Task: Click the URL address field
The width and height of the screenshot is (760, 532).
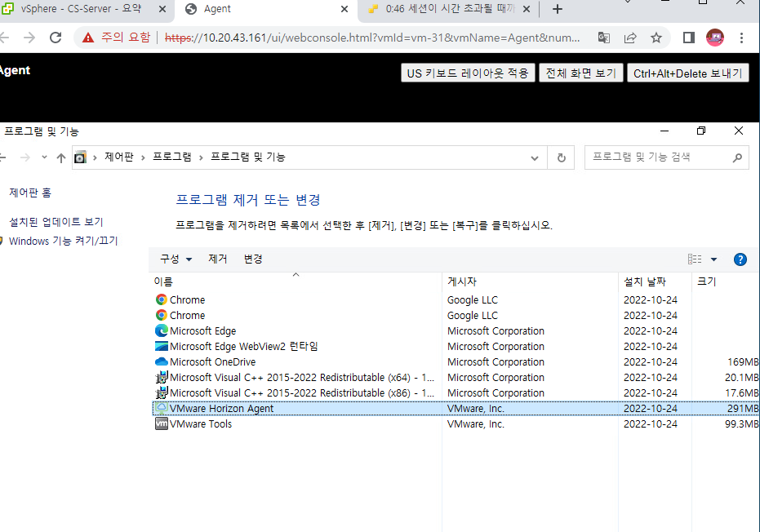Action: [371, 38]
